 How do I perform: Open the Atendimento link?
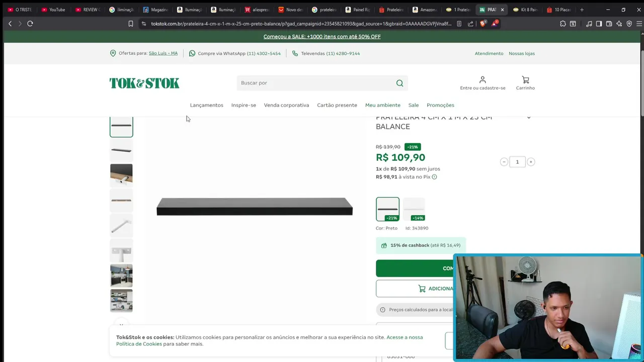point(489,53)
